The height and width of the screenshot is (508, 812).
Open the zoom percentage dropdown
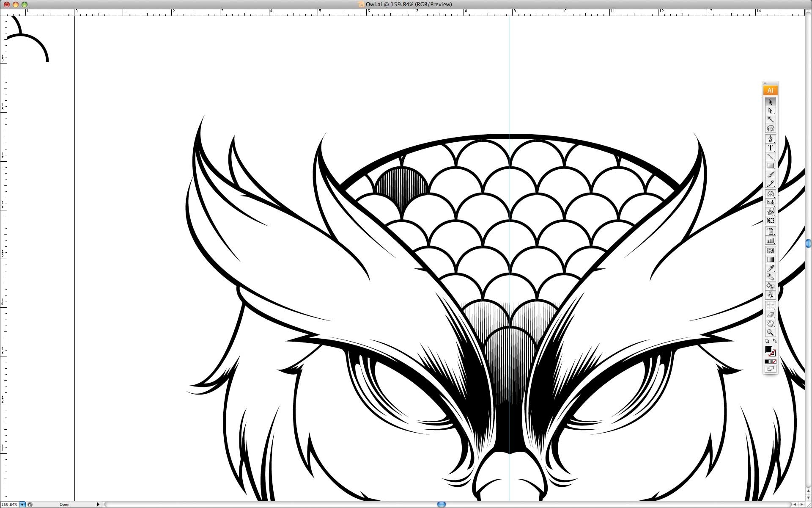click(22, 504)
